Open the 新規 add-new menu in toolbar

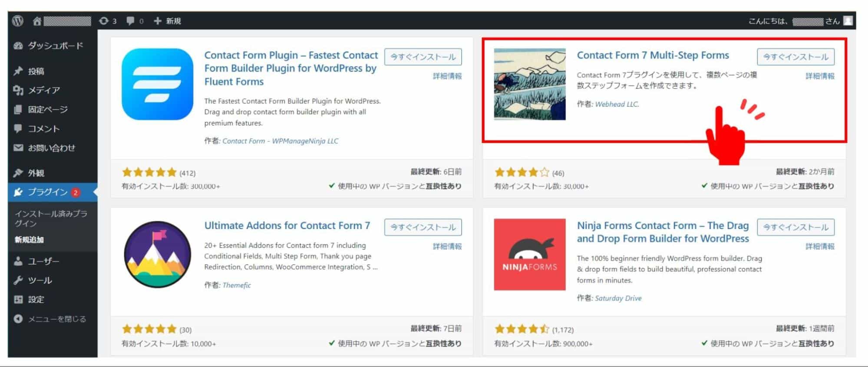[x=168, y=21]
